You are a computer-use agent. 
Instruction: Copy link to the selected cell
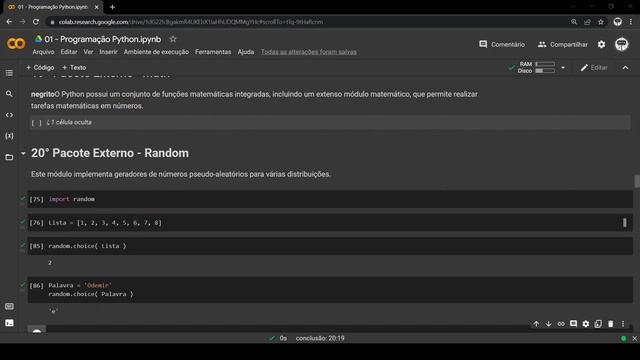pyautogui.click(x=561, y=324)
